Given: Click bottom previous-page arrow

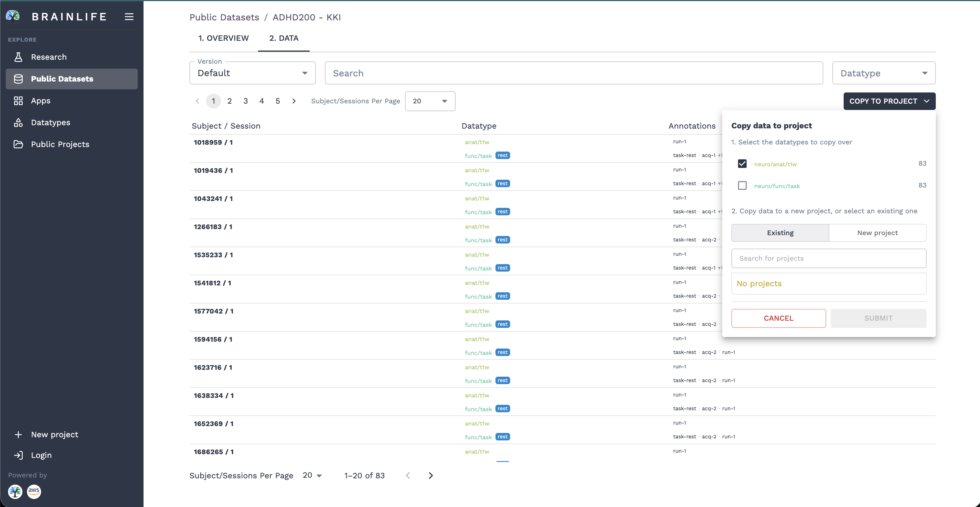Looking at the screenshot, I should (408, 475).
